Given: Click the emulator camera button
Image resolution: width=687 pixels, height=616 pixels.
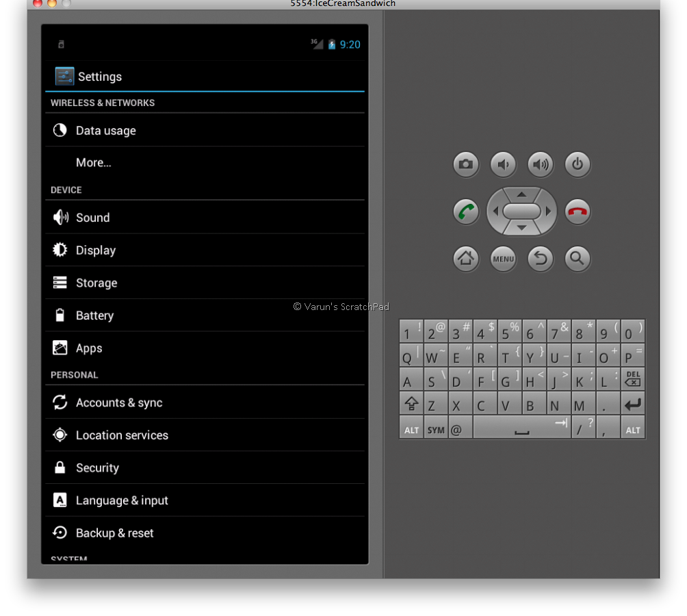Looking at the screenshot, I should (x=465, y=164).
